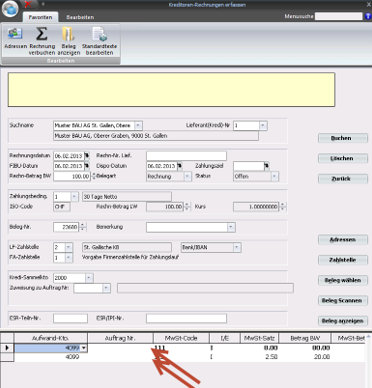Adjust Rechn-Betrag LW spinner

click(186, 207)
